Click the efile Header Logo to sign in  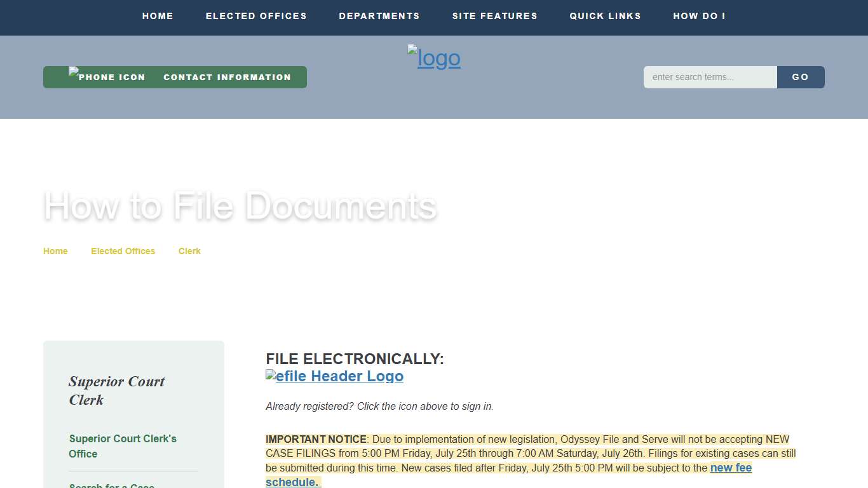pyautogui.click(x=334, y=376)
